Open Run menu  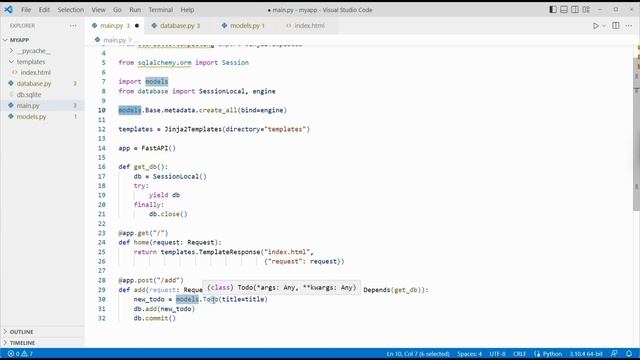(x=135, y=10)
